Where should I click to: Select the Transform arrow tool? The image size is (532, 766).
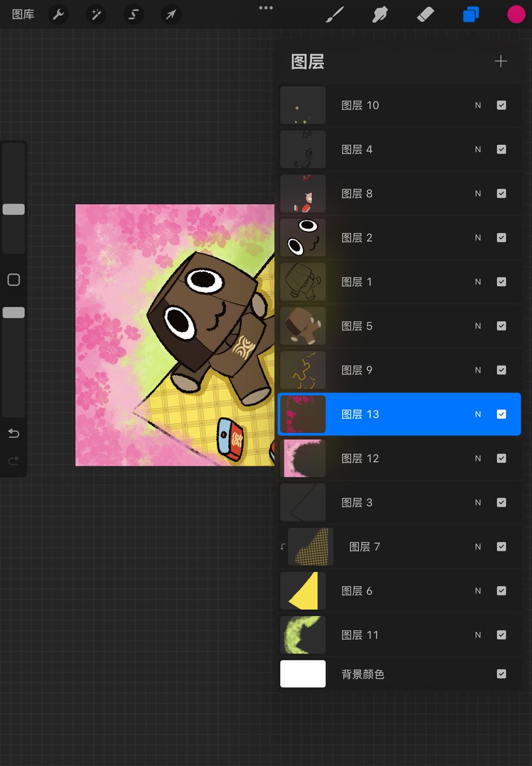tap(170, 14)
